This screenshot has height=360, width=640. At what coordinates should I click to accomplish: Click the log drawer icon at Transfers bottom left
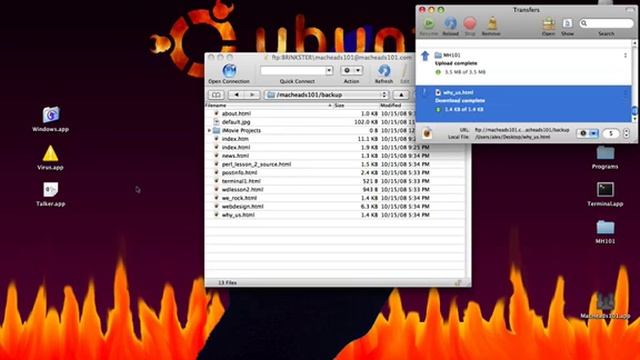point(427,133)
